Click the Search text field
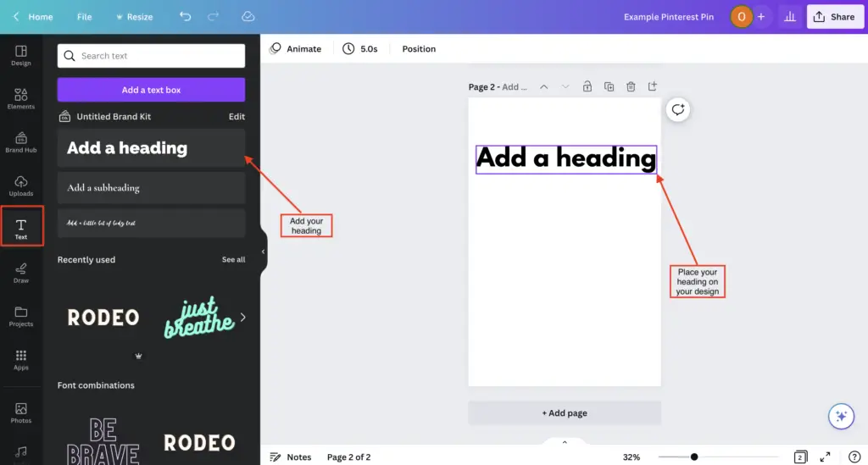Image resolution: width=868 pixels, height=465 pixels. pyautogui.click(x=151, y=56)
